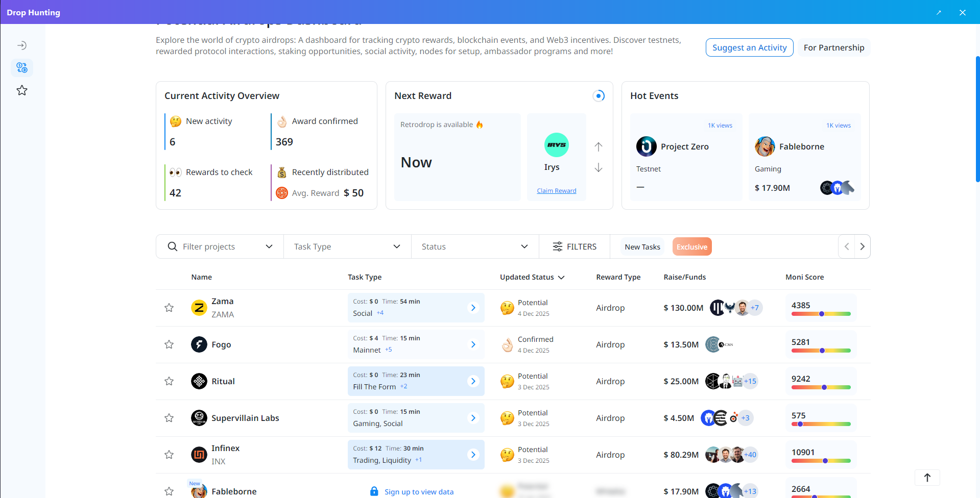Show next reward with down arrow
Screen dimensions: 980x498
tap(599, 168)
